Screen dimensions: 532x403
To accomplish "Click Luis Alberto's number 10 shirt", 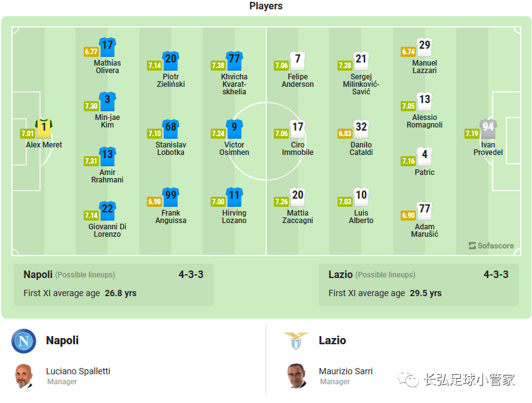I will click(361, 197).
